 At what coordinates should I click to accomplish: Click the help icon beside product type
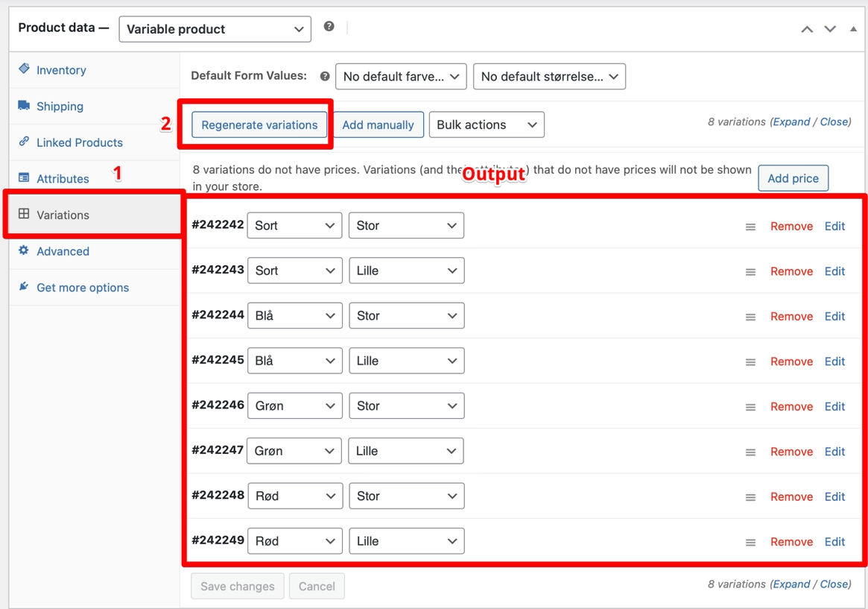329,27
